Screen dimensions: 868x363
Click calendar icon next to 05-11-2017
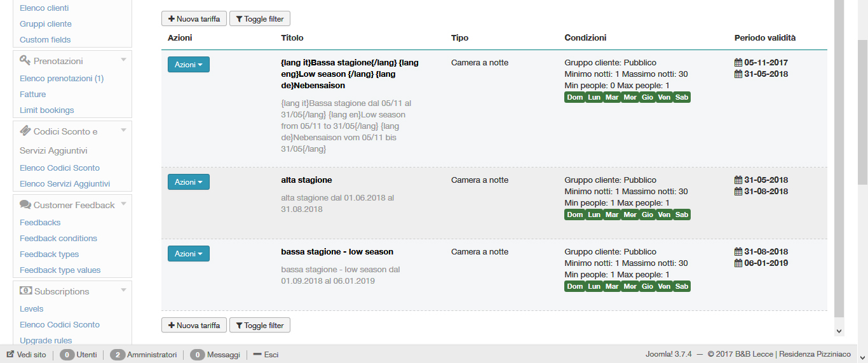click(738, 63)
